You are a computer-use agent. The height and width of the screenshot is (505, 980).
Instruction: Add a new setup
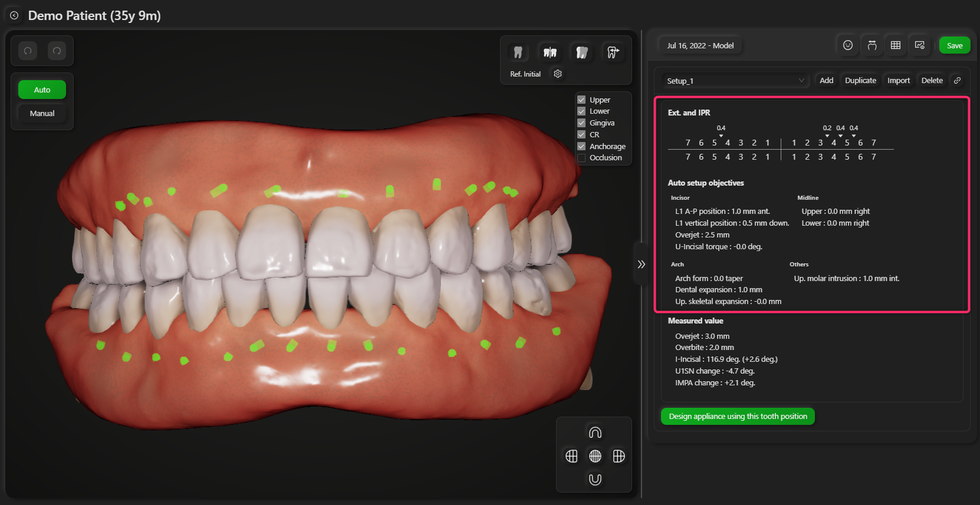click(827, 81)
